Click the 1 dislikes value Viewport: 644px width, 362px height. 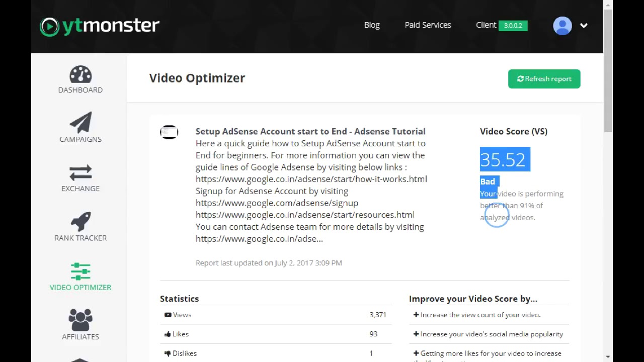[x=371, y=353]
